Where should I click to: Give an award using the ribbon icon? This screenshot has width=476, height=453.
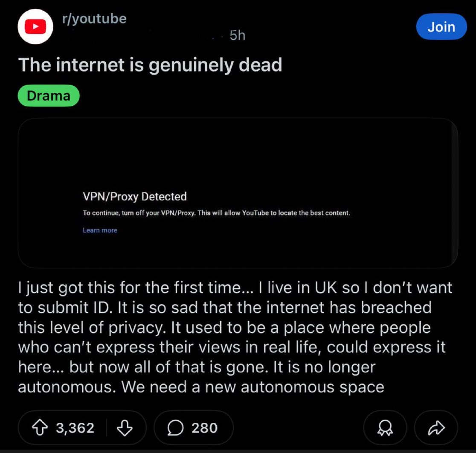[x=385, y=427]
